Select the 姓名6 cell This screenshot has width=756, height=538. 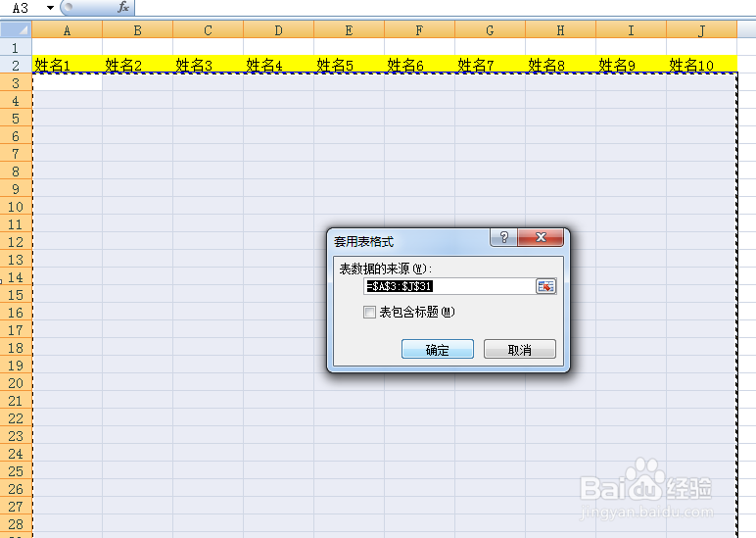pyautogui.click(x=419, y=65)
